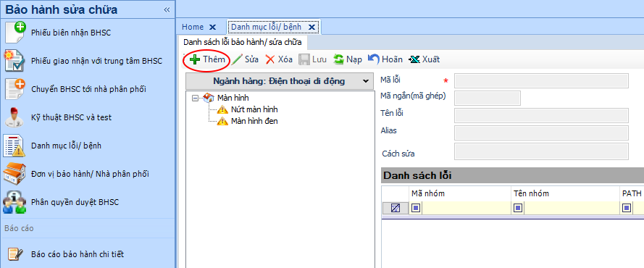
Task: Click the Tên lỗi input field
Action: point(541,116)
